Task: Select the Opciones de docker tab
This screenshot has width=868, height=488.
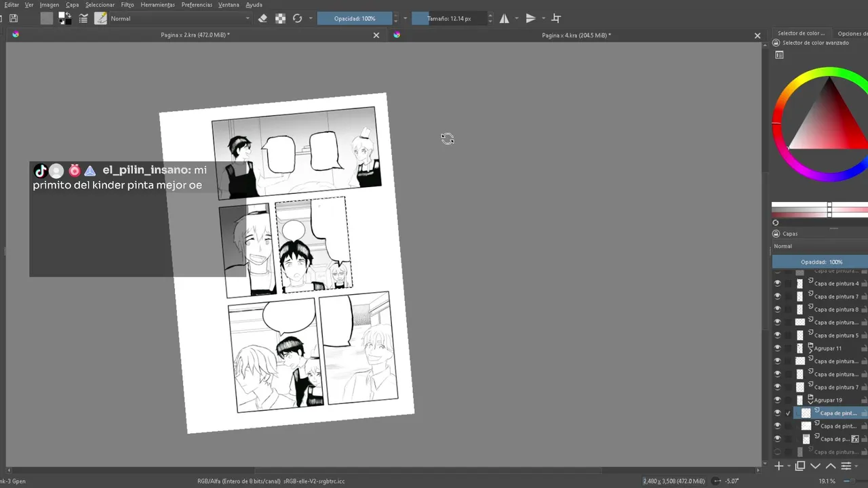Action: tap(852, 33)
